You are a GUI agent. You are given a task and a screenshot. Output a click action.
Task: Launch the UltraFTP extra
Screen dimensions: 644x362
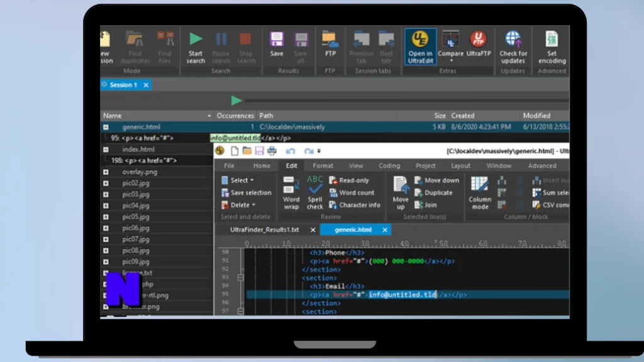click(479, 44)
